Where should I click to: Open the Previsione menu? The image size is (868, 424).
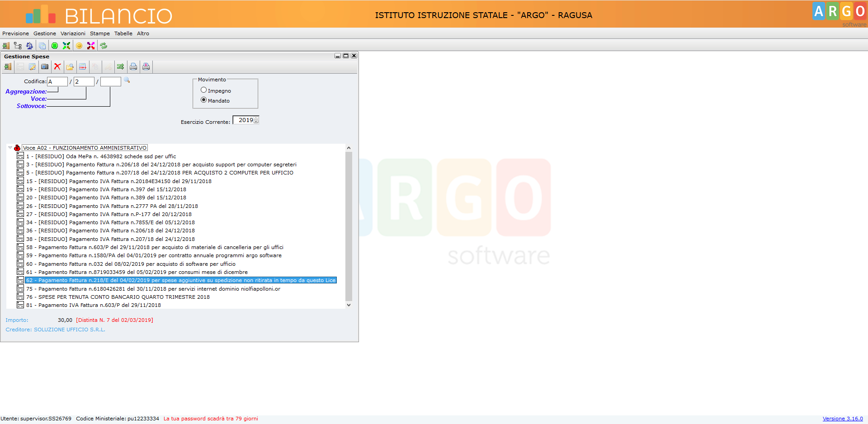point(15,33)
